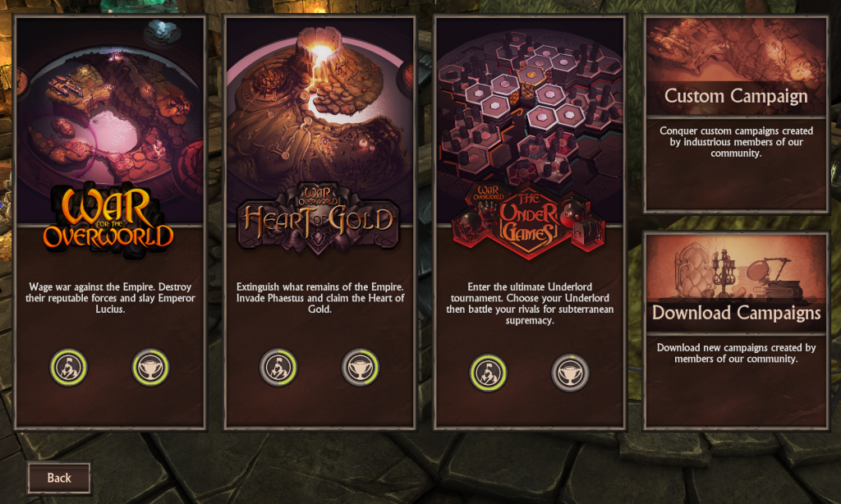Click "Wage war against the Empire" description text
Screen dimensions: 841x504
pyautogui.click(x=110, y=298)
